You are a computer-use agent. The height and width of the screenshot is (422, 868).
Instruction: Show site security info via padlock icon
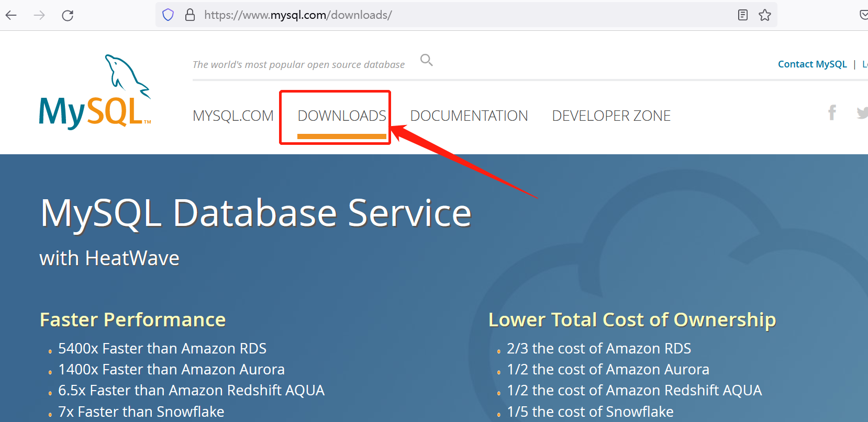click(190, 15)
